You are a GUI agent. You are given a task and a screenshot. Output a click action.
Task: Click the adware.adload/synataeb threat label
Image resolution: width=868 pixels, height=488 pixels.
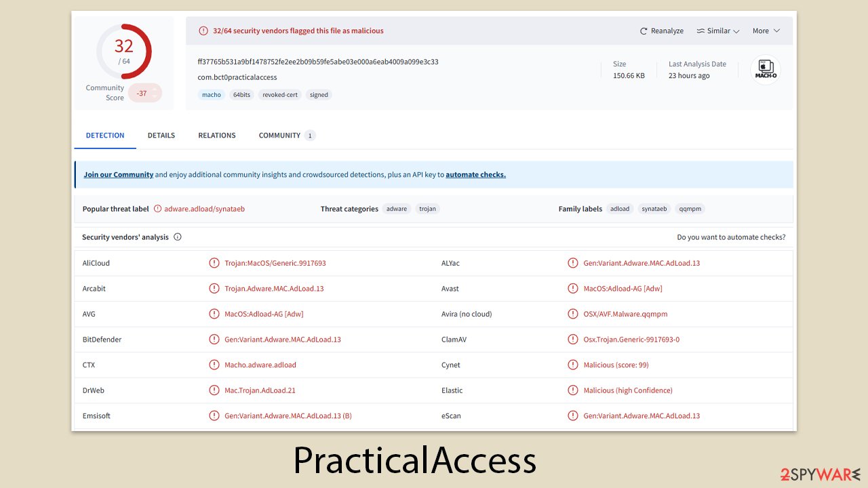204,209
